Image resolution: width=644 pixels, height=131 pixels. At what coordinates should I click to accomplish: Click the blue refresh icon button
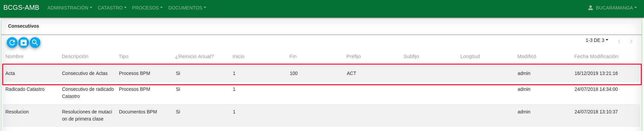pos(12,43)
